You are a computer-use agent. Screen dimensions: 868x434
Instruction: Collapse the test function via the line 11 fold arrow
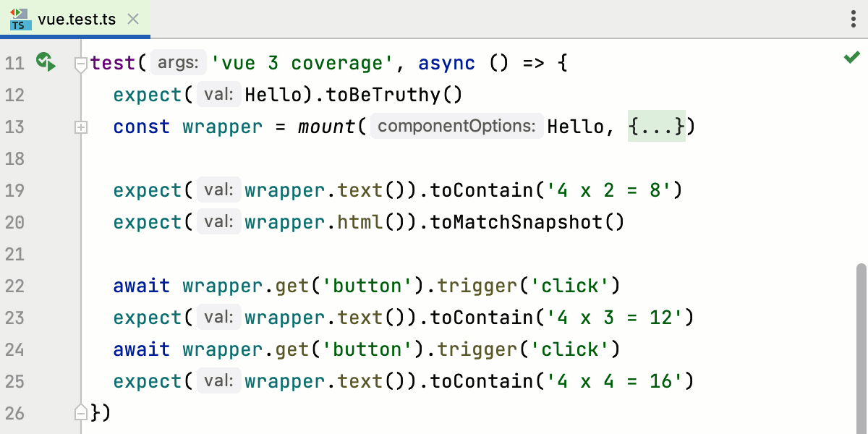[x=80, y=65]
